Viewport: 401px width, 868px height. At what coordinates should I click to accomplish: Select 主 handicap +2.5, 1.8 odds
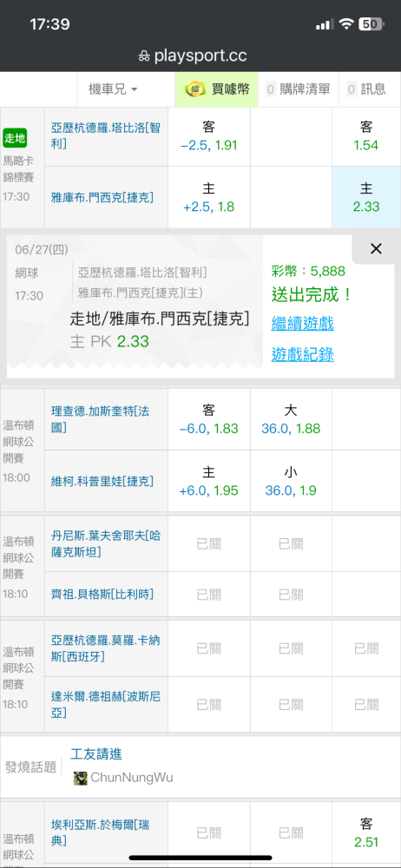pos(209,198)
